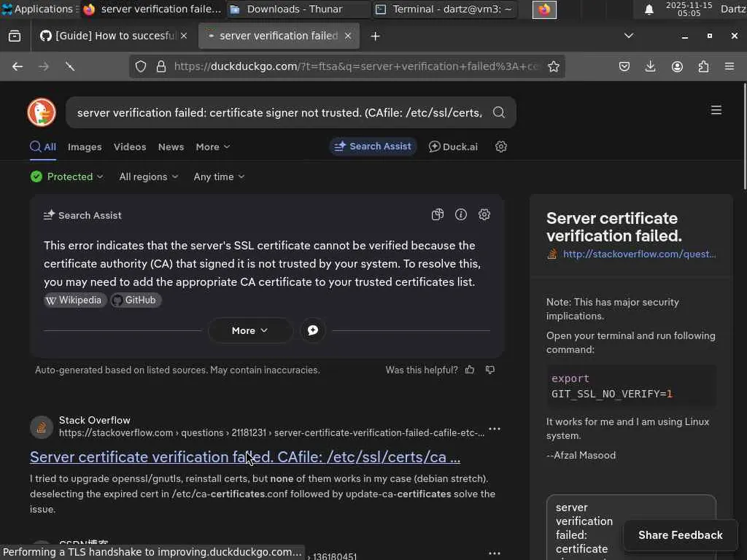
Task: Open Search Assist settings gear
Action: pos(484,215)
